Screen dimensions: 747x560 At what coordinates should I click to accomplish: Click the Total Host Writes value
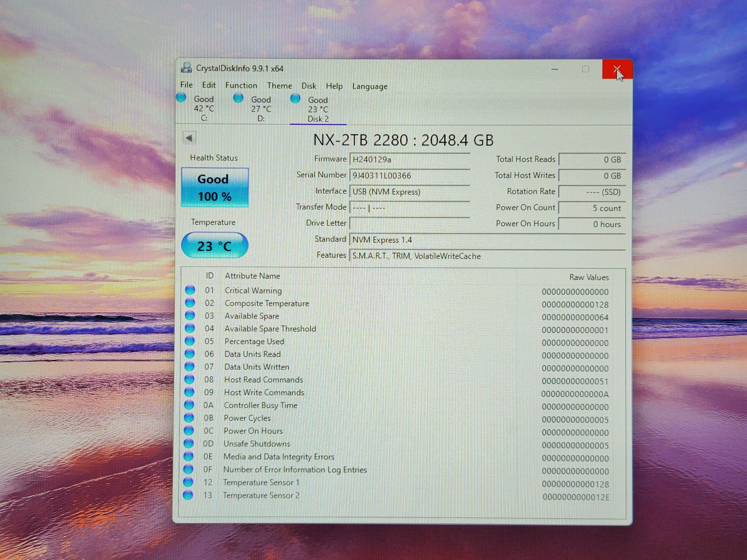pyautogui.click(x=592, y=176)
